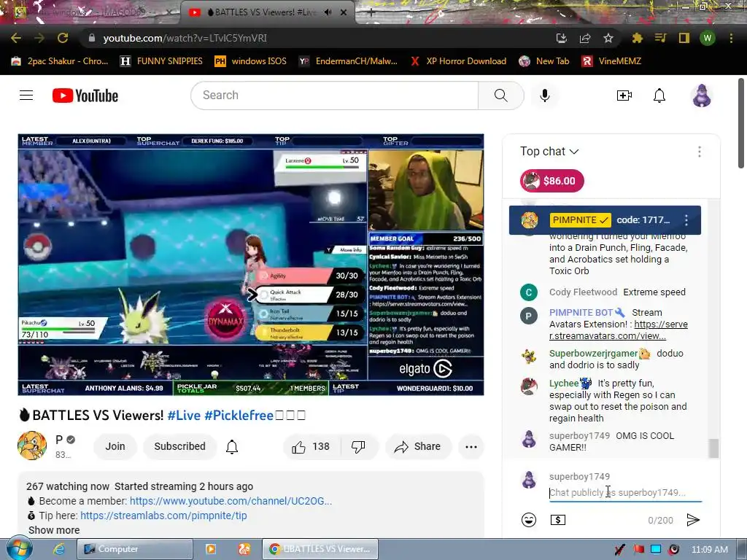This screenshot has width=747, height=560.
Task: Open Chrome three-dot menu
Action: coord(731,38)
